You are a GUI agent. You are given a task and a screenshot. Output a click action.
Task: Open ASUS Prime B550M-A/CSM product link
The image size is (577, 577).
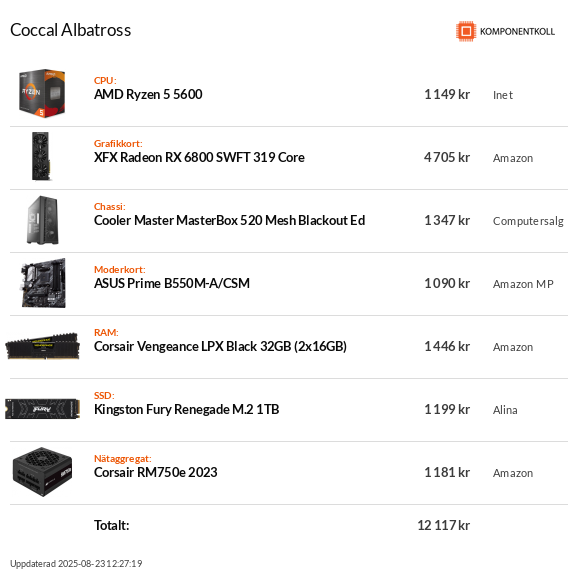(x=172, y=283)
